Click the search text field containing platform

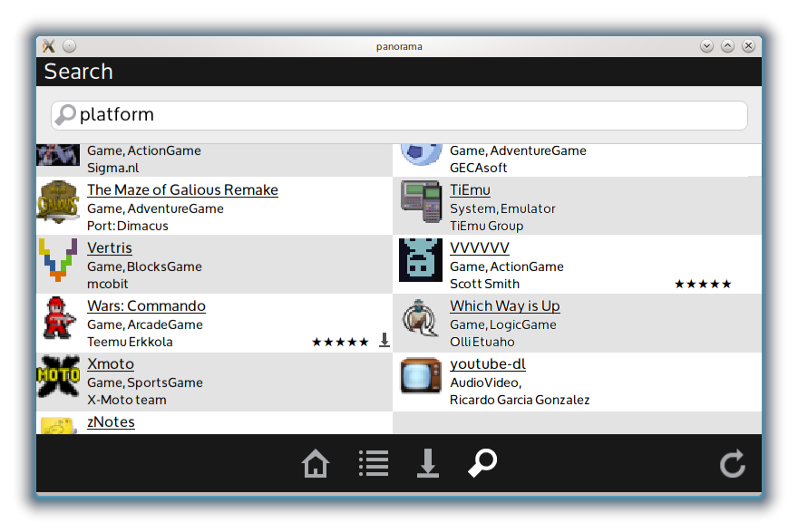coord(408,115)
